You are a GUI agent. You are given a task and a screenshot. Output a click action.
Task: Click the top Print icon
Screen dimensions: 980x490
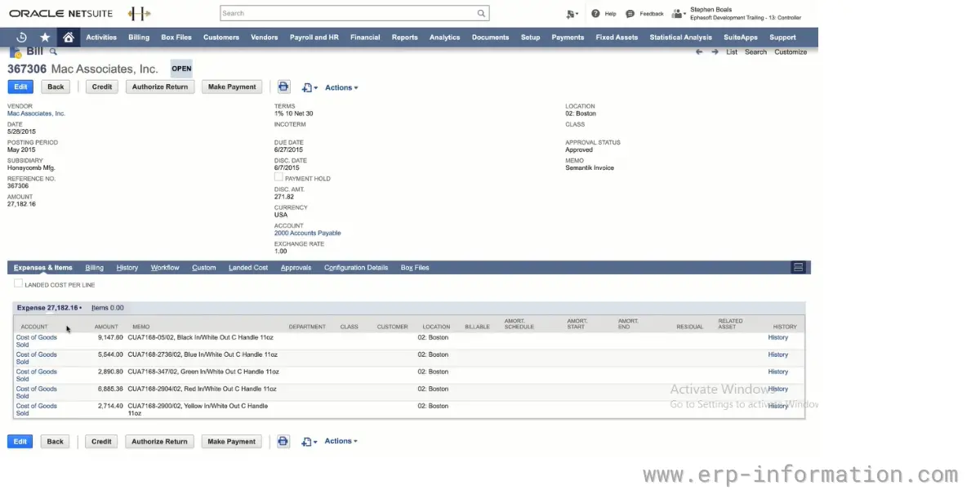[283, 87]
